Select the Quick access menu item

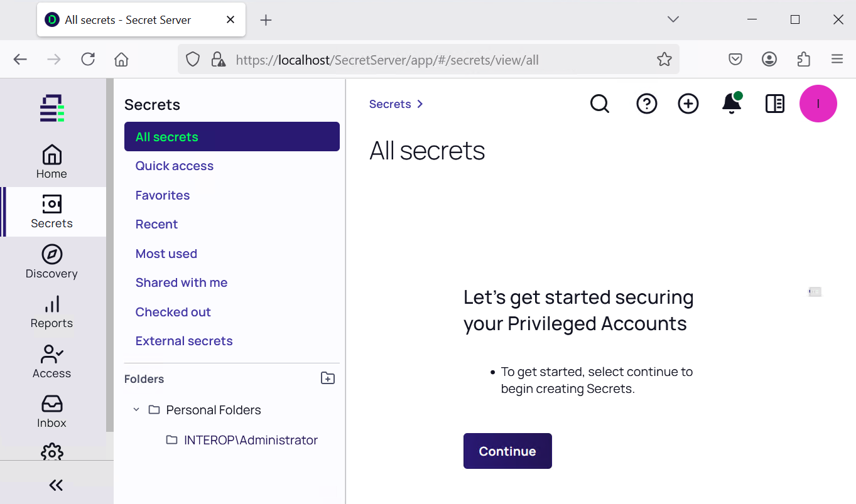[175, 166]
